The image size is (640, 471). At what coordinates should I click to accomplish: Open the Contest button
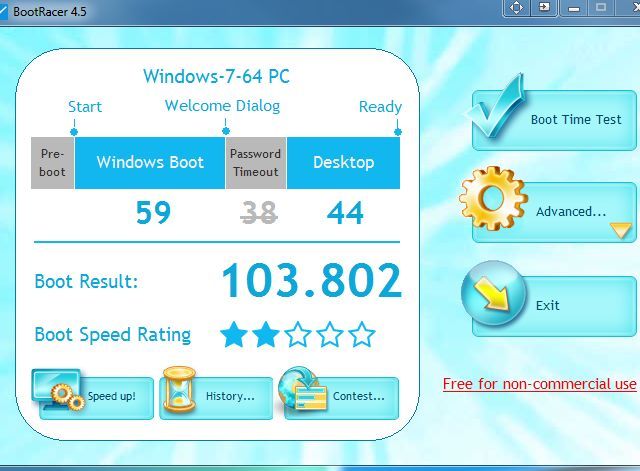coord(341,398)
